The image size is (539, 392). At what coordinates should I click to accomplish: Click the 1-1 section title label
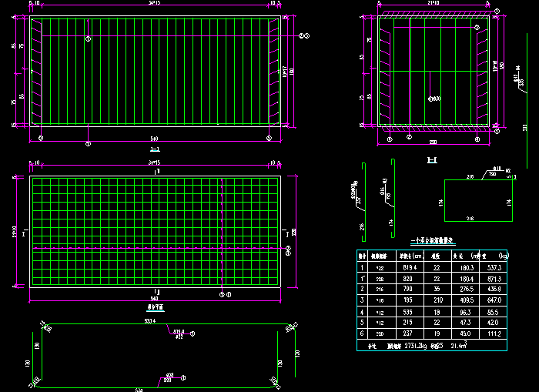[x=154, y=148]
